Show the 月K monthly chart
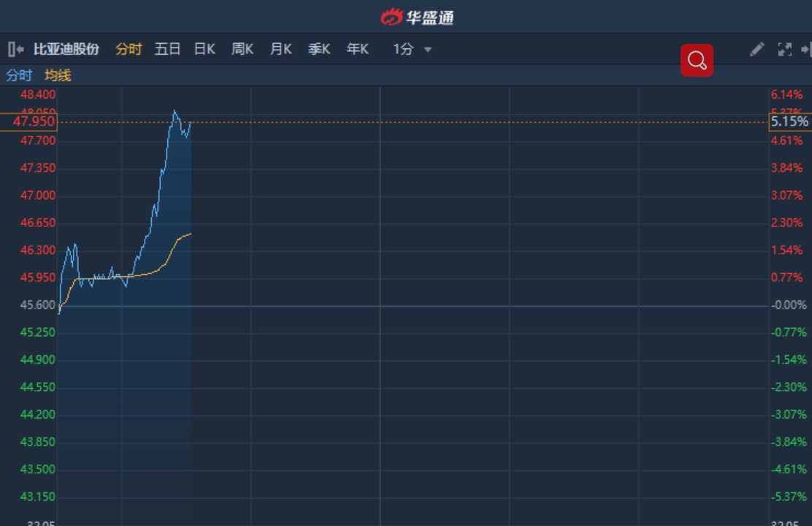This screenshot has width=812, height=526. [x=281, y=49]
